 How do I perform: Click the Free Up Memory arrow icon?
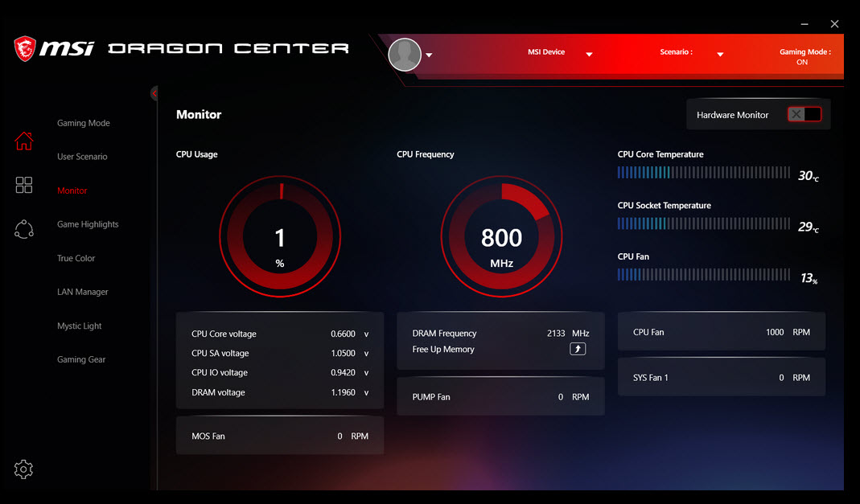pos(578,349)
